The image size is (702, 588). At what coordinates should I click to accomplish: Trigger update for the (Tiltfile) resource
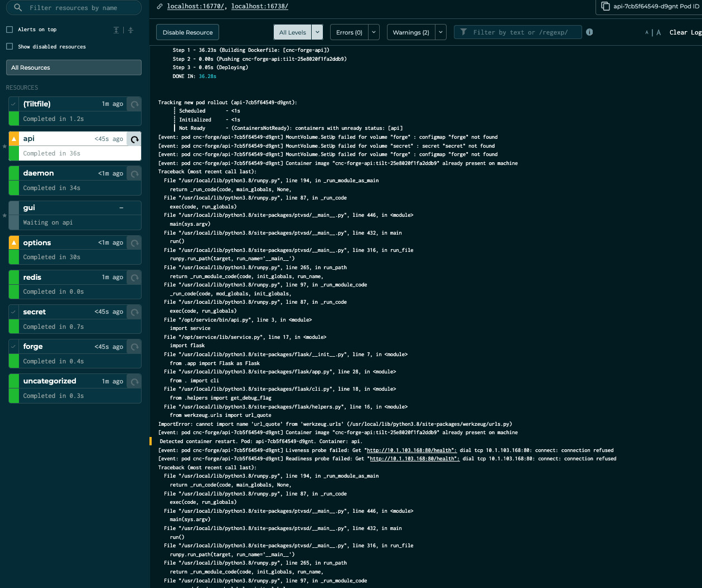(134, 104)
